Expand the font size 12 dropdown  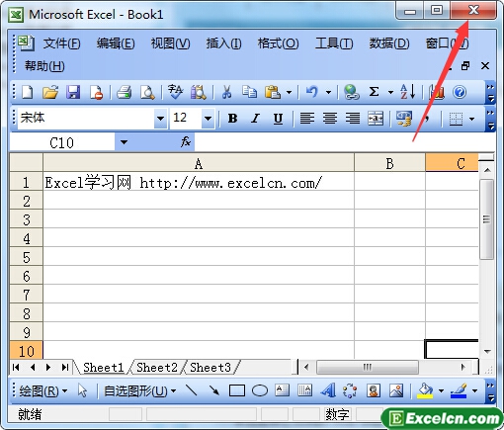tap(208, 118)
